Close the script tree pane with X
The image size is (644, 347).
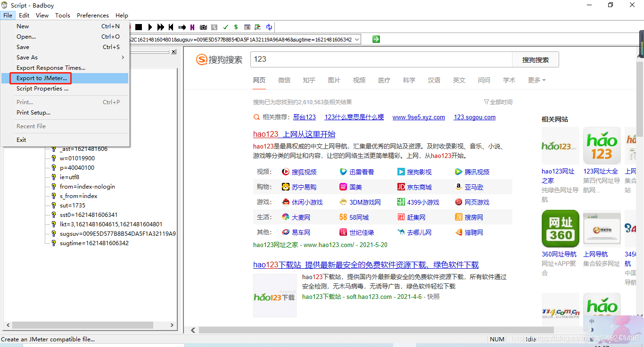pos(173,52)
